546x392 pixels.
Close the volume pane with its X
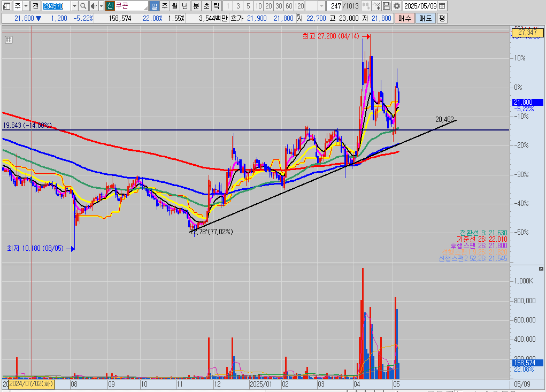pos(541,269)
